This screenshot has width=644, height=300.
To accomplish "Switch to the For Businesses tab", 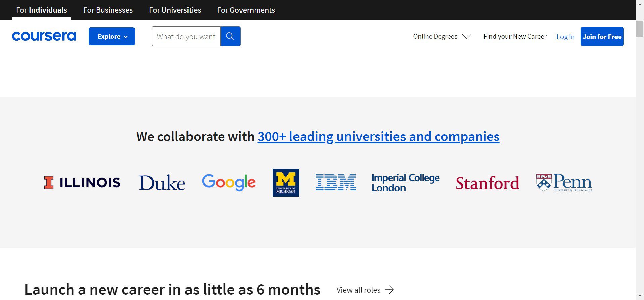I will 108,10.
